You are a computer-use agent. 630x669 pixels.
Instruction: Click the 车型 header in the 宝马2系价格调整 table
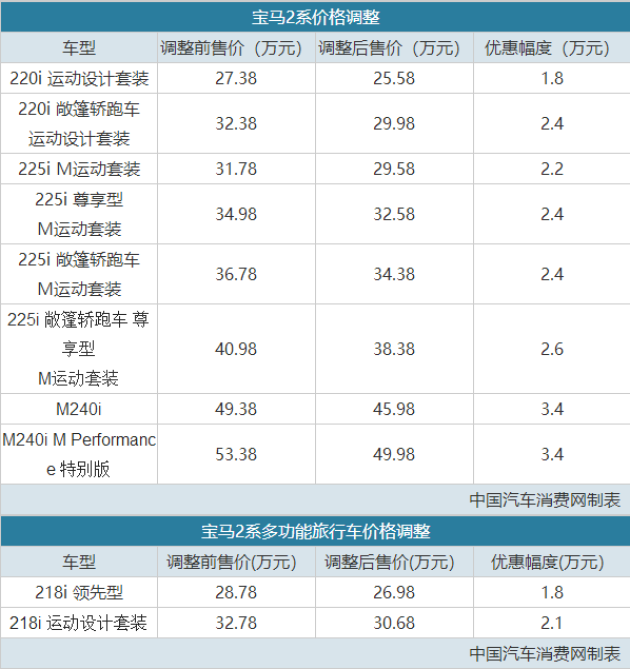[x=79, y=48]
